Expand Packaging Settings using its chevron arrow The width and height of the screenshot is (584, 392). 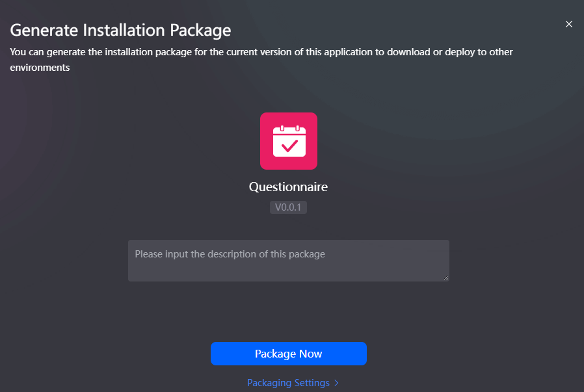[336, 383]
